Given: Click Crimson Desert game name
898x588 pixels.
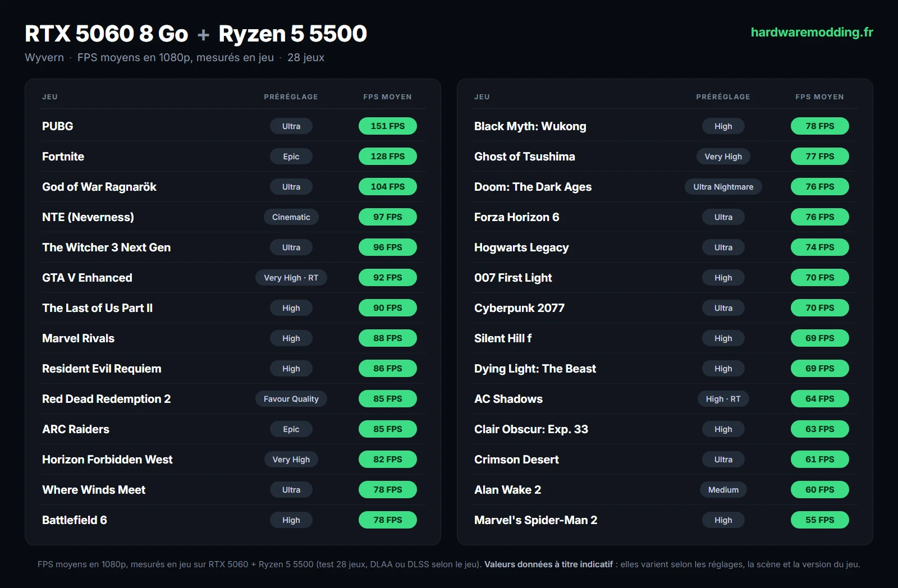Looking at the screenshot, I should 516,460.
